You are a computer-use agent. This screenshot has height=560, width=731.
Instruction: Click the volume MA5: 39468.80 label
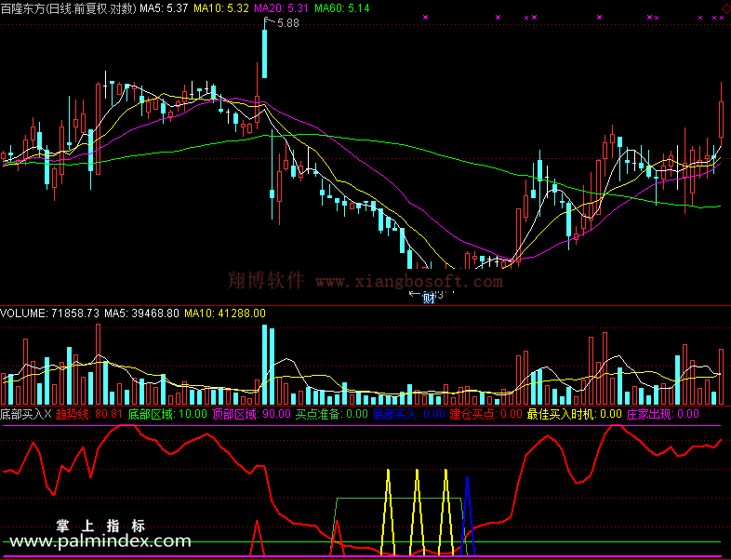[x=141, y=313]
